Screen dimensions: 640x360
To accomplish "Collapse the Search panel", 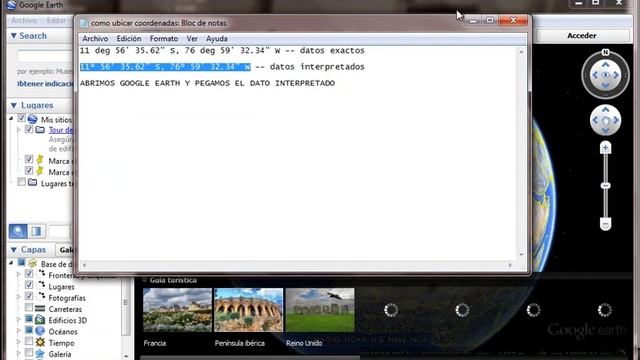I will point(13,36).
